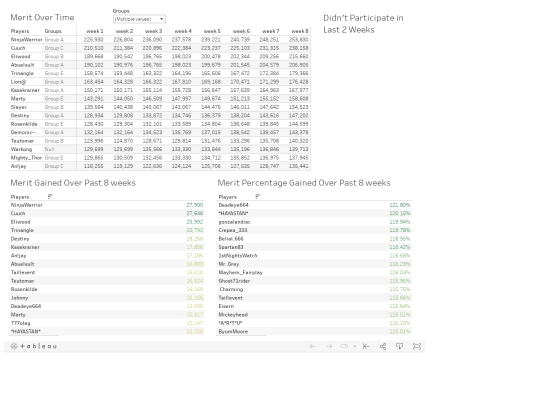
Task: Select the Demonic player row label
Action: pyautogui.click(x=24, y=132)
